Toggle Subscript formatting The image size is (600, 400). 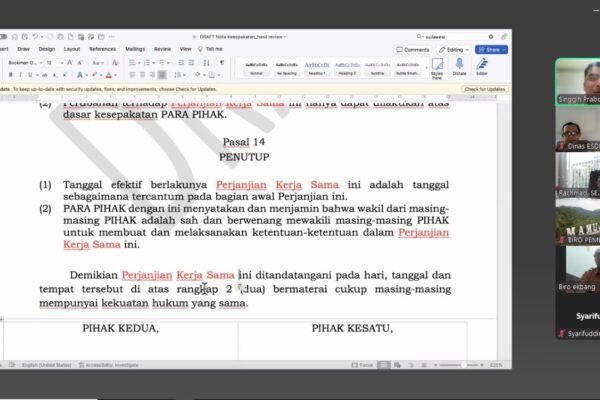(x=55, y=75)
